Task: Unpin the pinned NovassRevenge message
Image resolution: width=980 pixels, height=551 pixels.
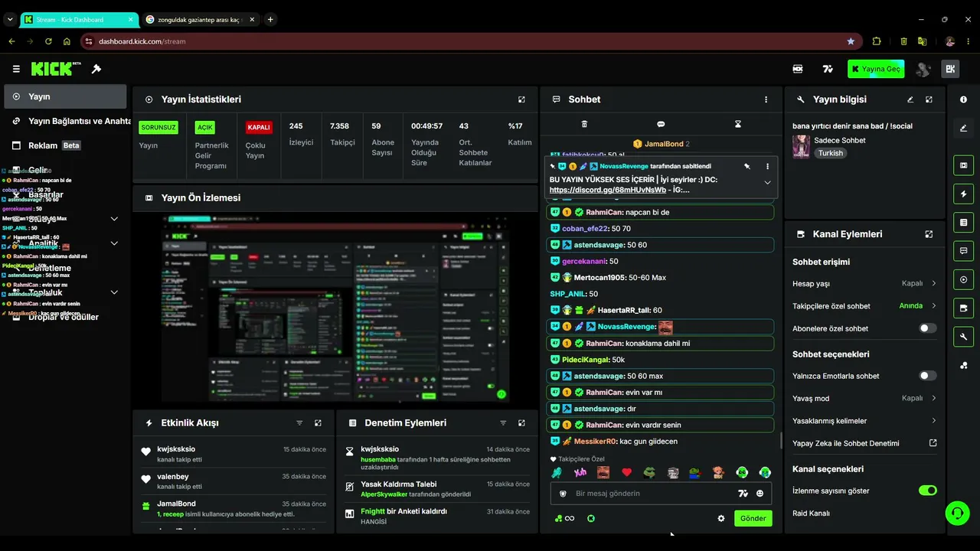Action: pos(746,166)
